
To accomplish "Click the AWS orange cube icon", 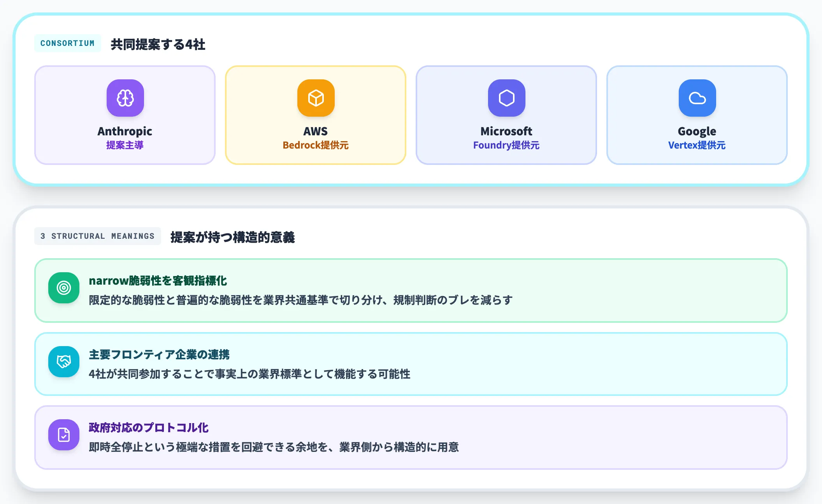I will point(316,98).
